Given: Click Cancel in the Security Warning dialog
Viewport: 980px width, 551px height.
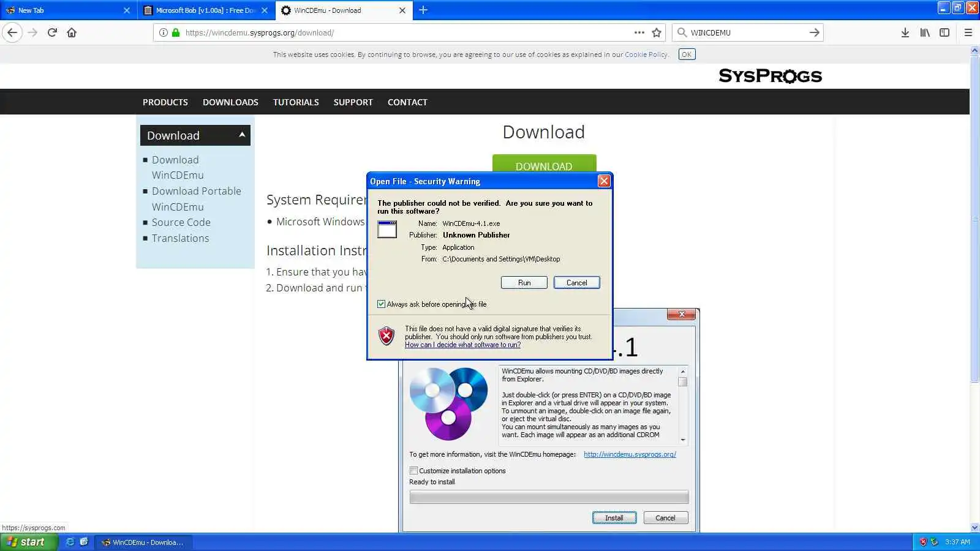Looking at the screenshot, I should 576,283.
